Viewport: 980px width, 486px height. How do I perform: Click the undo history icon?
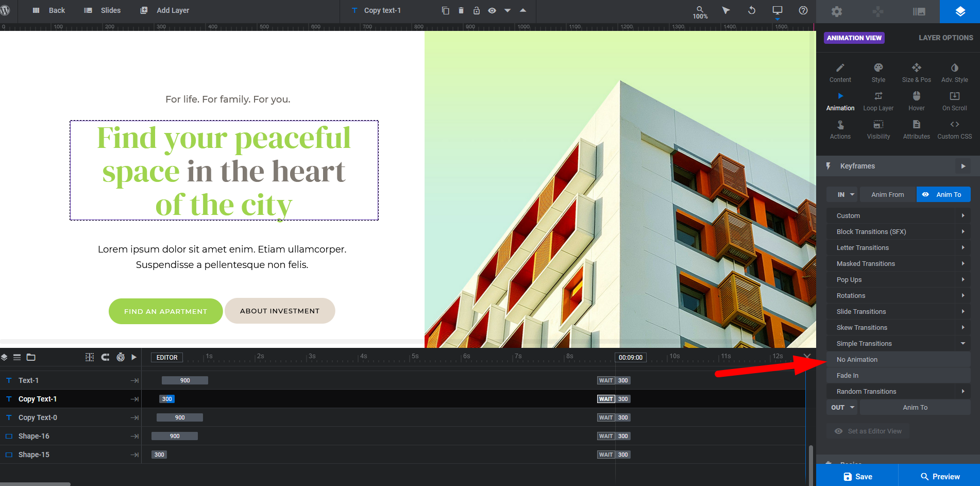pyautogui.click(x=752, y=10)
